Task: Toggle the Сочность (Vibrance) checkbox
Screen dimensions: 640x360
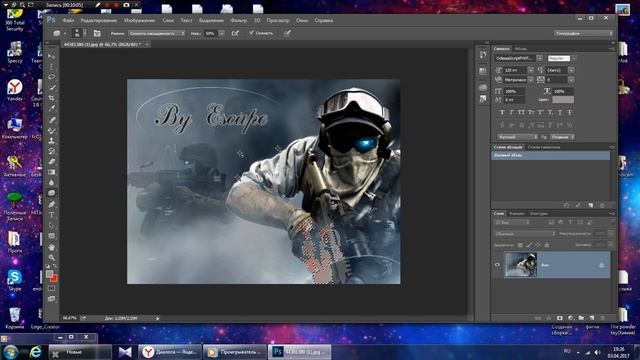Action: tap(251, 33)
